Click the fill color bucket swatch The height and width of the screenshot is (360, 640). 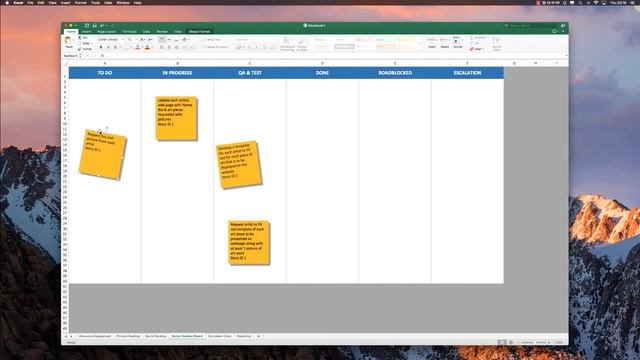pyautogui.click(x=138, y=47)
